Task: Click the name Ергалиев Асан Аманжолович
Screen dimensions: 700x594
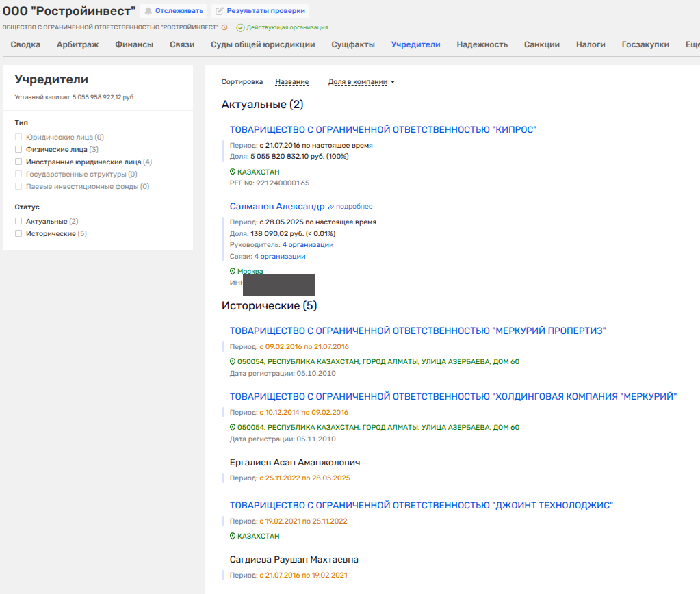Action: tap(295, 462)
